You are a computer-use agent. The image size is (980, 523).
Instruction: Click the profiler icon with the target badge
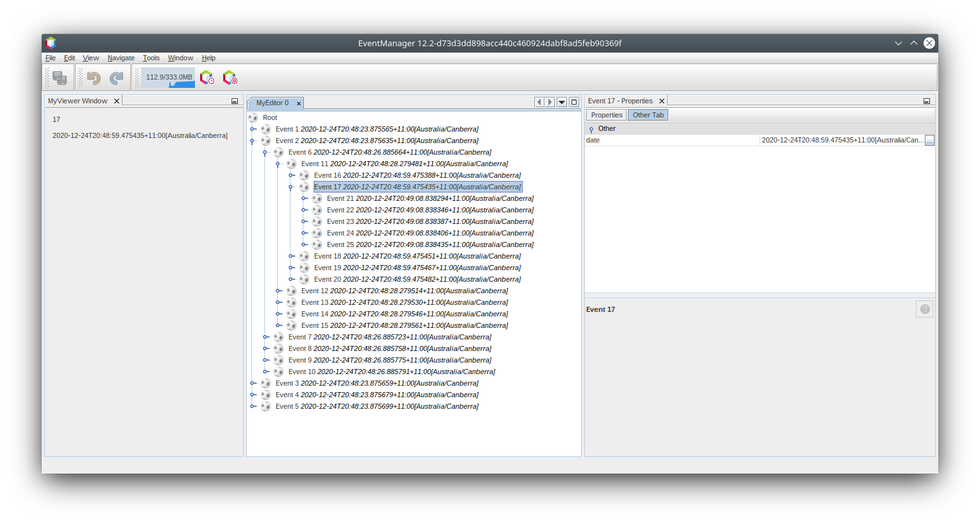[230, 78]
